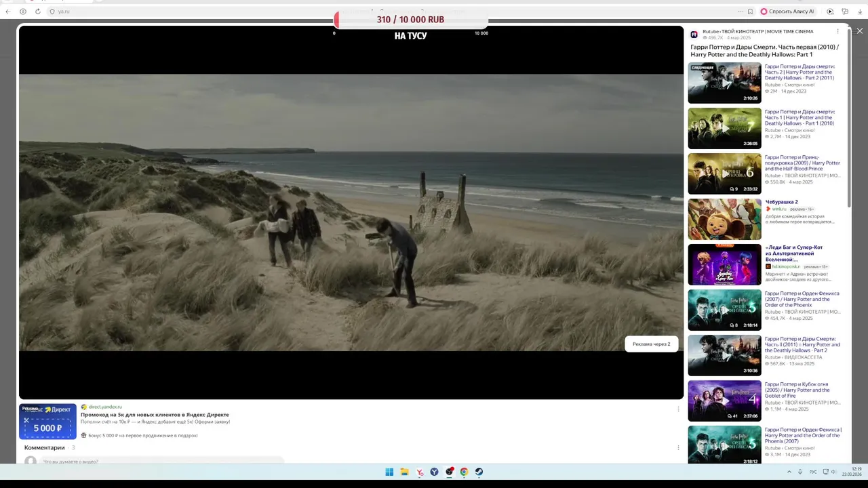868x488 pixels.
Task: Open the three-dot menu beside the Rutube channel title
Action: [x=837, y=31]
